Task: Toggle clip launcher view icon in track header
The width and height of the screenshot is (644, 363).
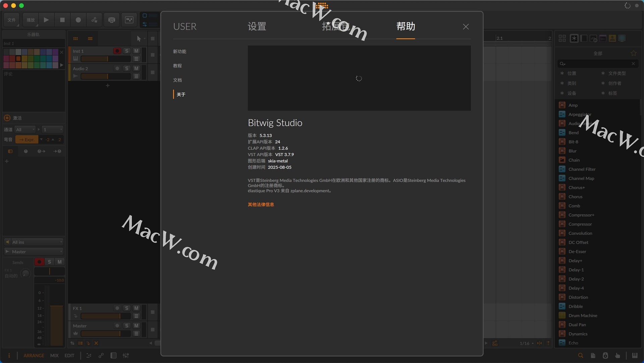Action: [75, 39]
